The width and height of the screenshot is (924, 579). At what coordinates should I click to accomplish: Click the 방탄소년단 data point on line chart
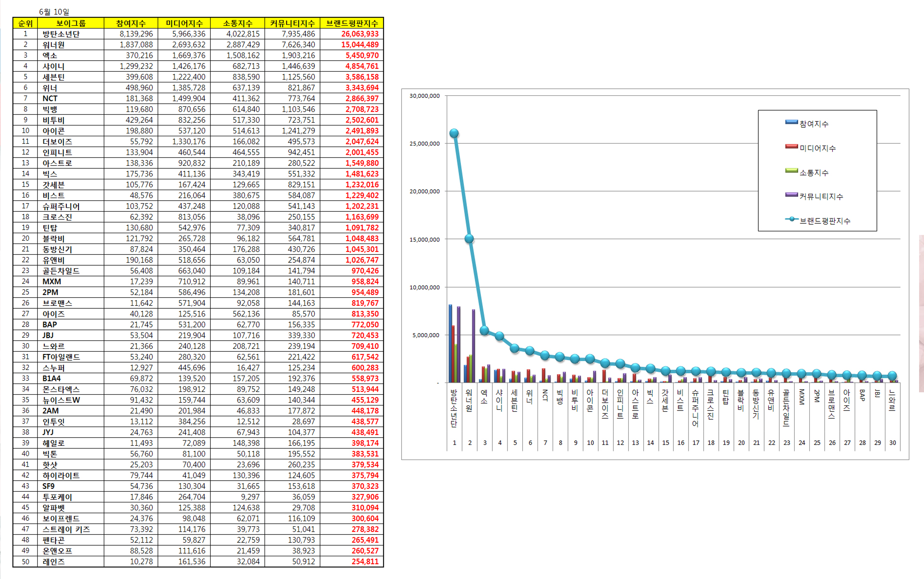tap(454, 133)
